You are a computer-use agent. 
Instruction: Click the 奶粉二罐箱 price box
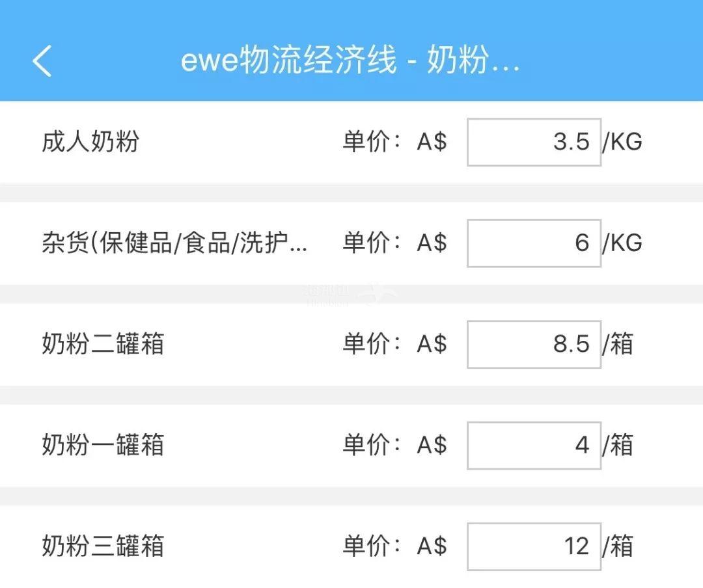click(534, 344)
